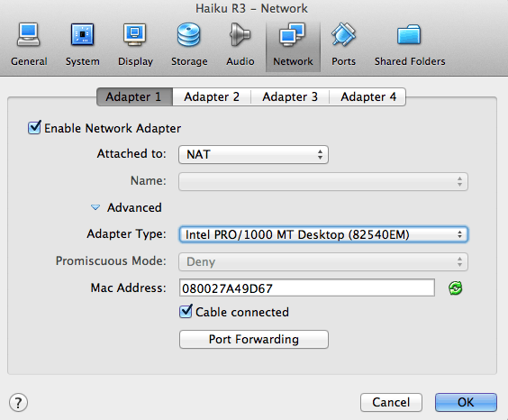
Task: Open the General settings section
Action: tap(29, 45)
